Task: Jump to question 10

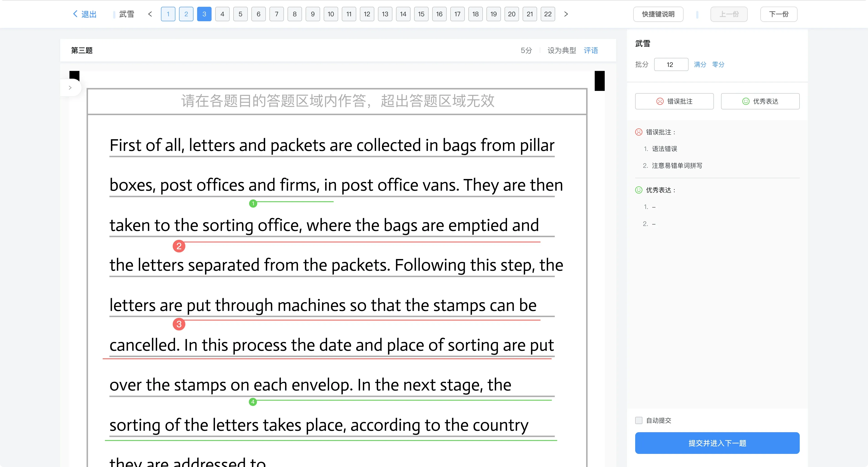Action: point(331,14)
